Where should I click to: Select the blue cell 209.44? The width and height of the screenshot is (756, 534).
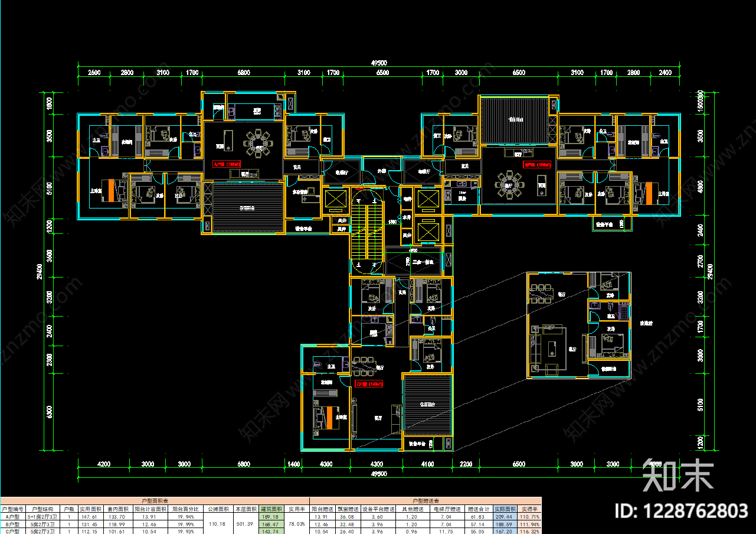(x=505, y=516)
